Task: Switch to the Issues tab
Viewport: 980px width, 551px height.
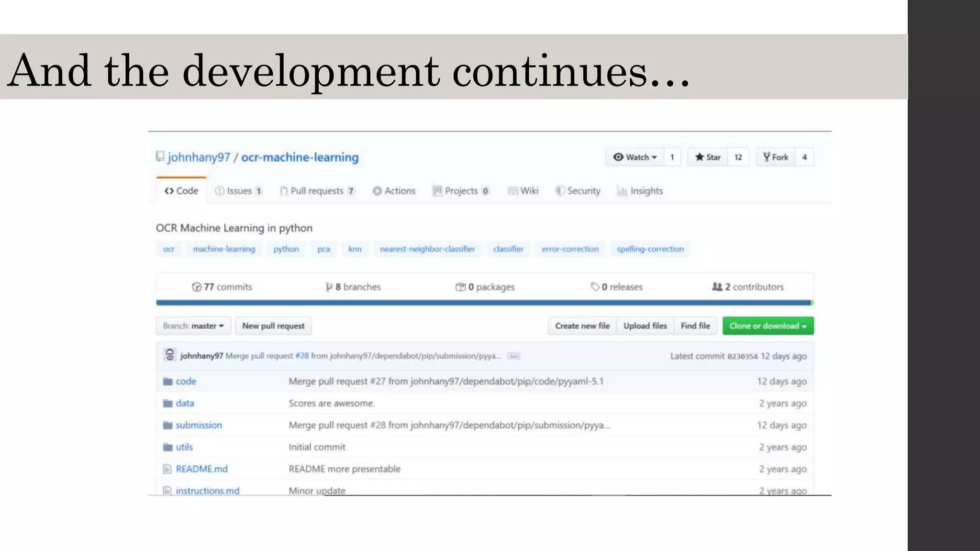Action: pos(238,191)
